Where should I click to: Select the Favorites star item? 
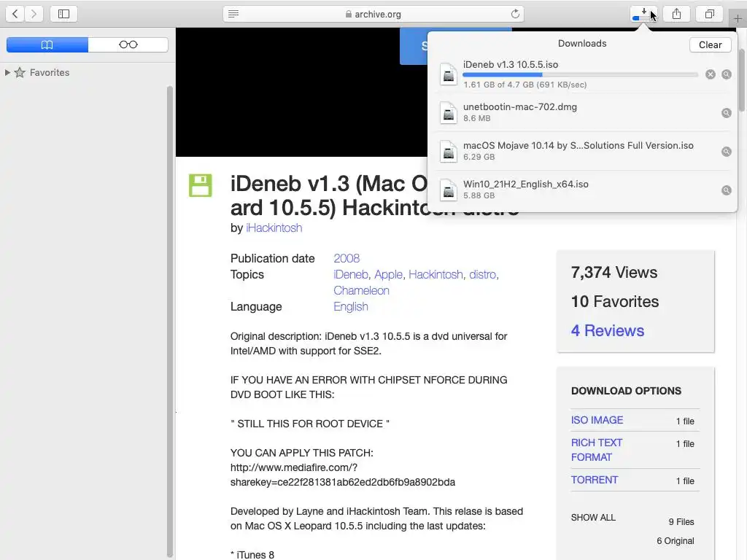[20, 72]
